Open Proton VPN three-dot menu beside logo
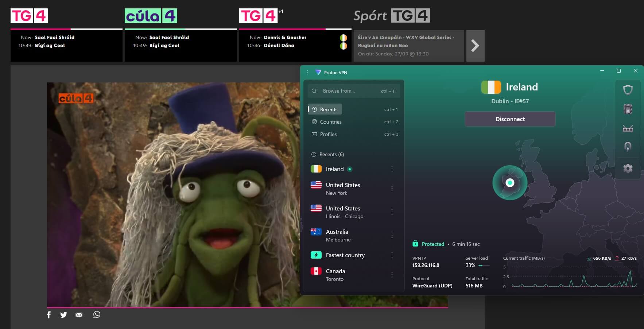The height and width of the screenshot is (329, 644). pyautogui.click(x=308, y=72)
